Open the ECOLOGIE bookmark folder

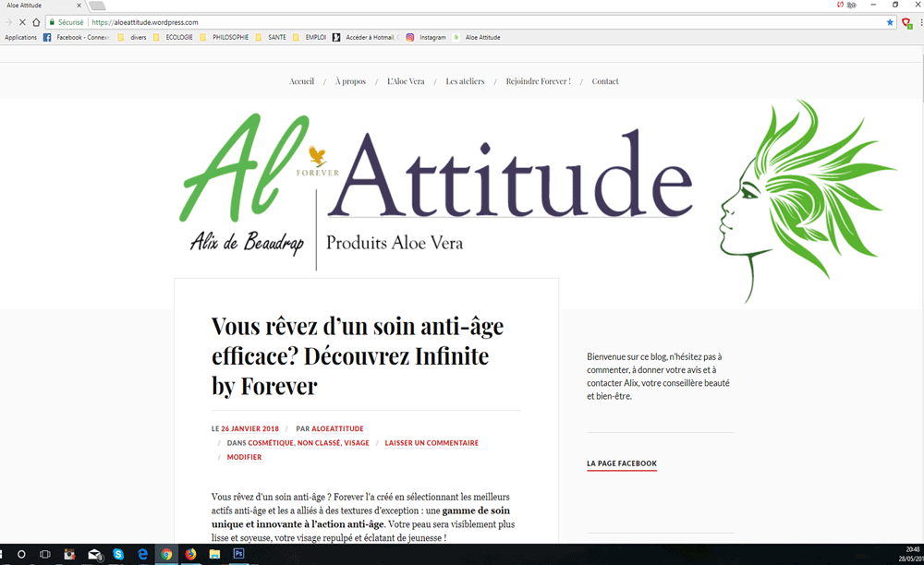tap(173, 37)
